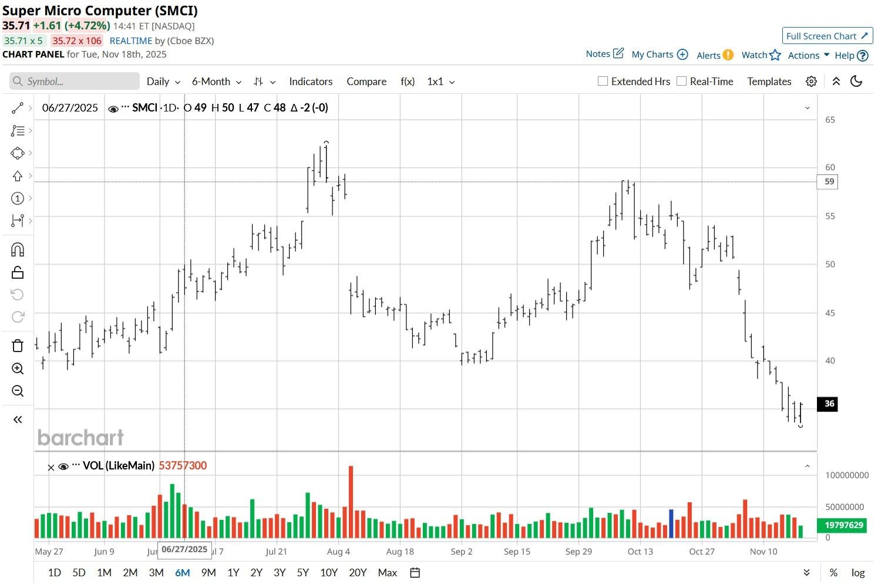878x588 pixels.
Task: Toggle the lock drawings padlock
Action: click(x=18, y=272)
